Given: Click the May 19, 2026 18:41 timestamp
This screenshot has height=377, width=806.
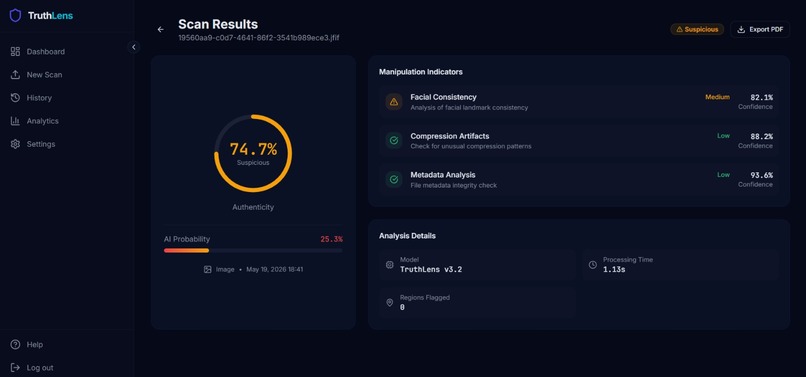Looking at the screenshot, I should point(274,270).
